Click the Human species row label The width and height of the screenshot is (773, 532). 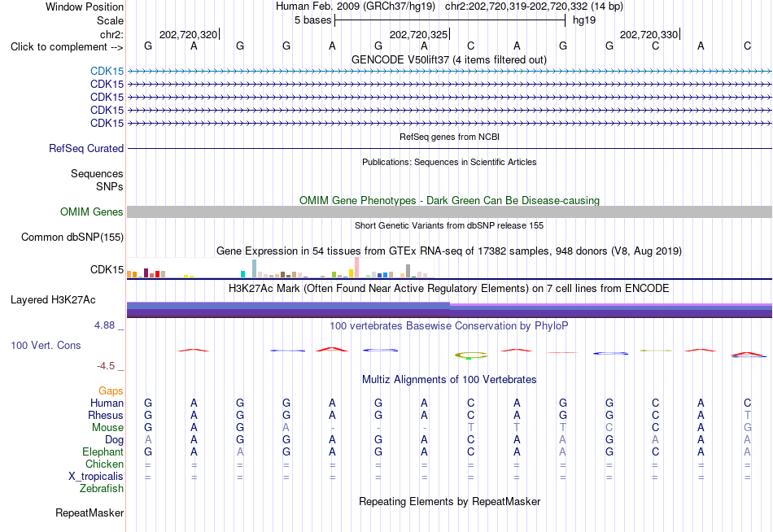point(107,403)
